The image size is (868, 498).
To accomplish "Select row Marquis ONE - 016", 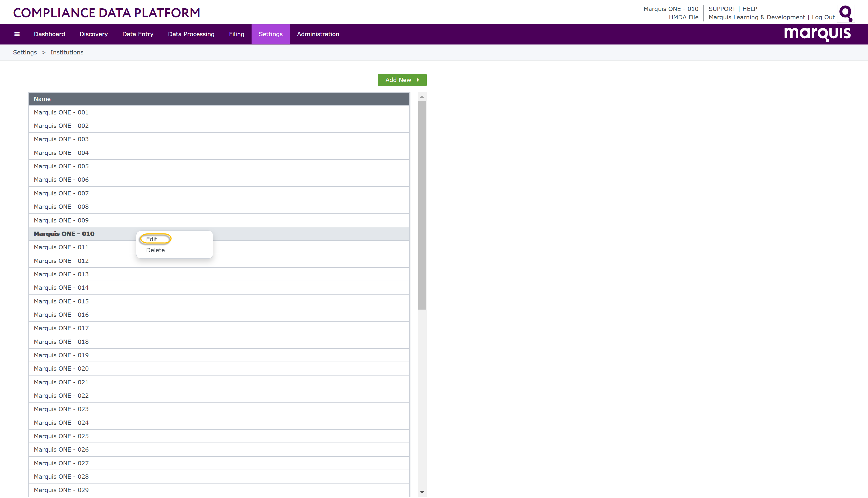I will 219,315.
